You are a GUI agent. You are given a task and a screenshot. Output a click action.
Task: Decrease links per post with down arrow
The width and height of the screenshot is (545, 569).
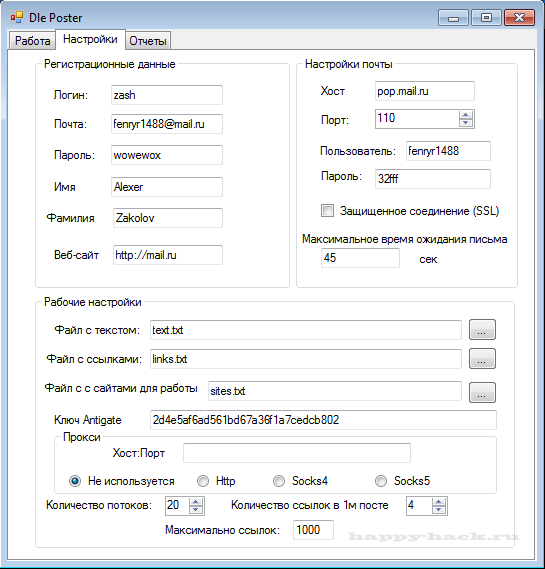[439, 510]
